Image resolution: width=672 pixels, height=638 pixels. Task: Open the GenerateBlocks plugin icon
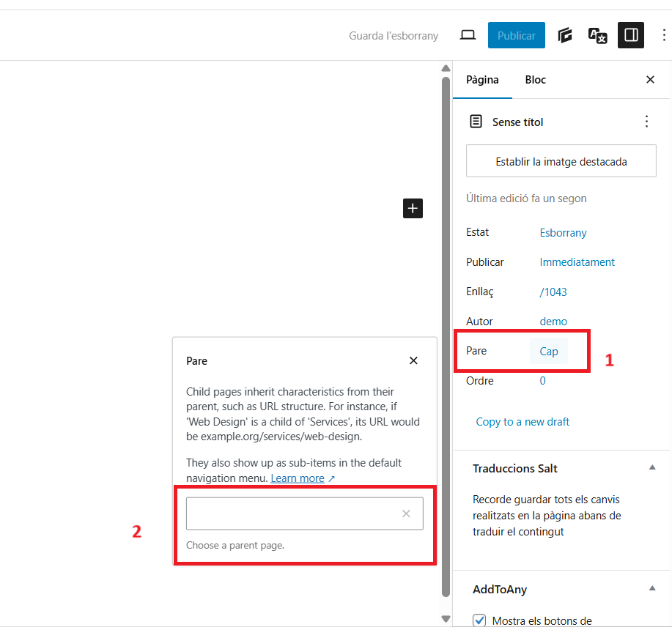564,35
